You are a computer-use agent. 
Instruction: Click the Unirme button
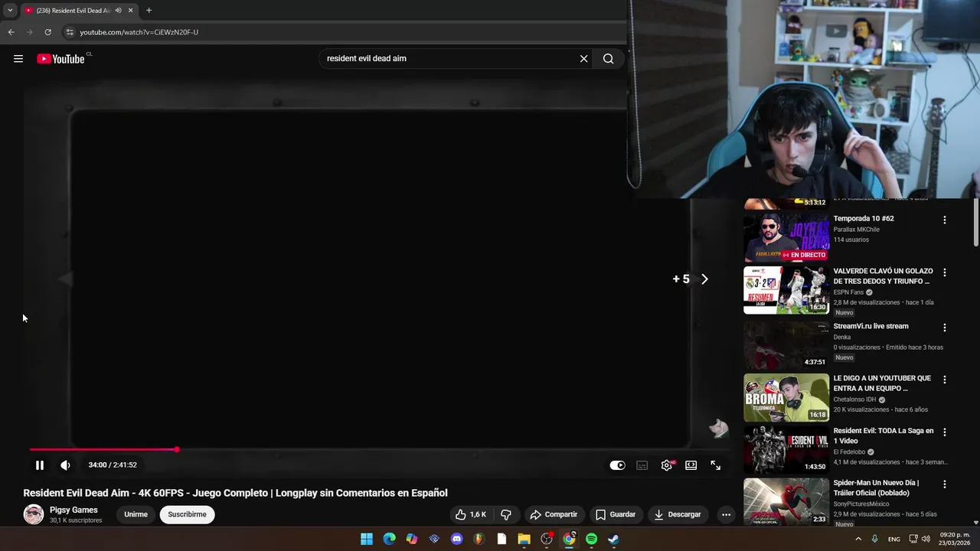pos(136,514)
